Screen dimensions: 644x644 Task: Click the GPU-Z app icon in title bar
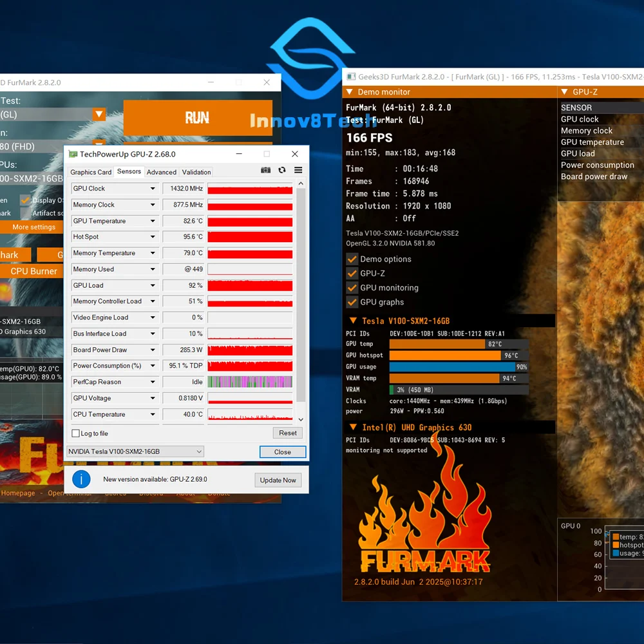click(73, 154)
